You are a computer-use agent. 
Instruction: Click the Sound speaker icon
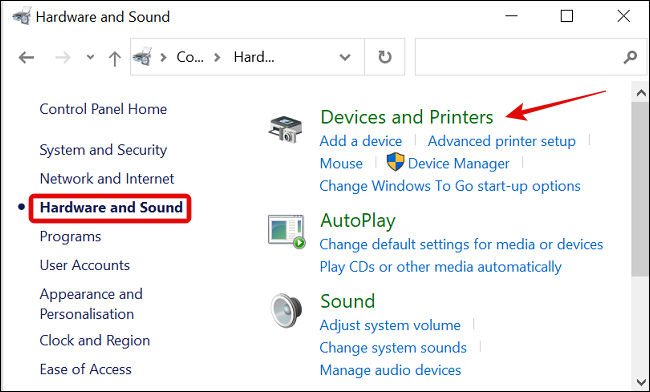coord(286,310)
